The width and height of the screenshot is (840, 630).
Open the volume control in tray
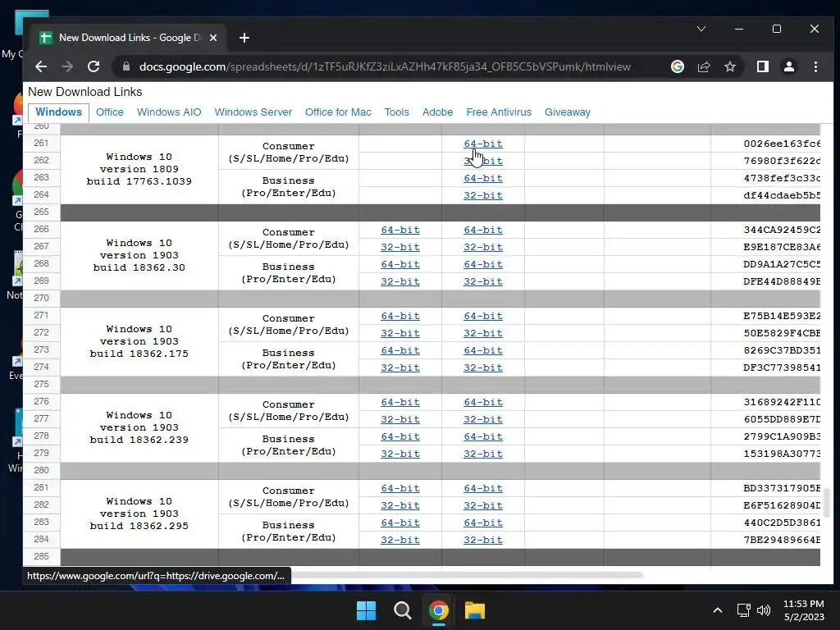coord(764,610)
